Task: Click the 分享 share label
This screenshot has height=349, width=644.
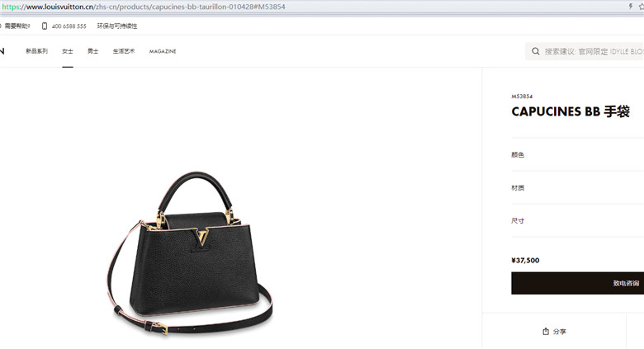Action: coord(560,332)
